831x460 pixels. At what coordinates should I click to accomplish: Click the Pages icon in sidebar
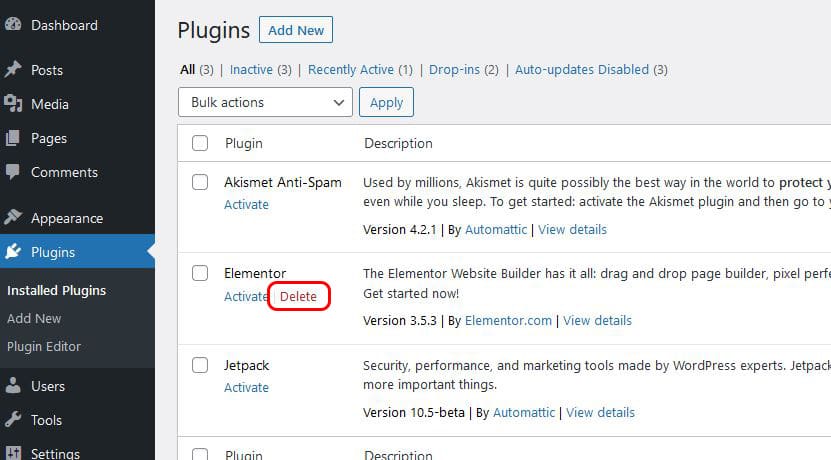pos(14,138)
